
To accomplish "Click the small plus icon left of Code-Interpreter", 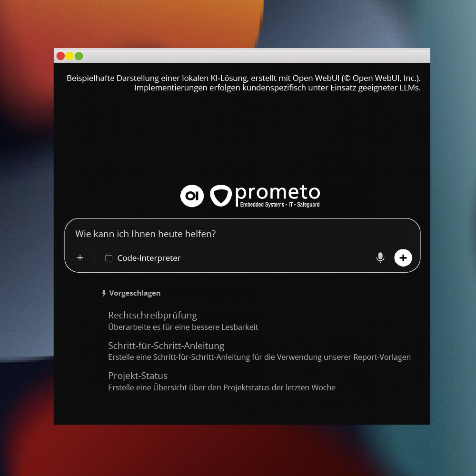I will 80,258.
